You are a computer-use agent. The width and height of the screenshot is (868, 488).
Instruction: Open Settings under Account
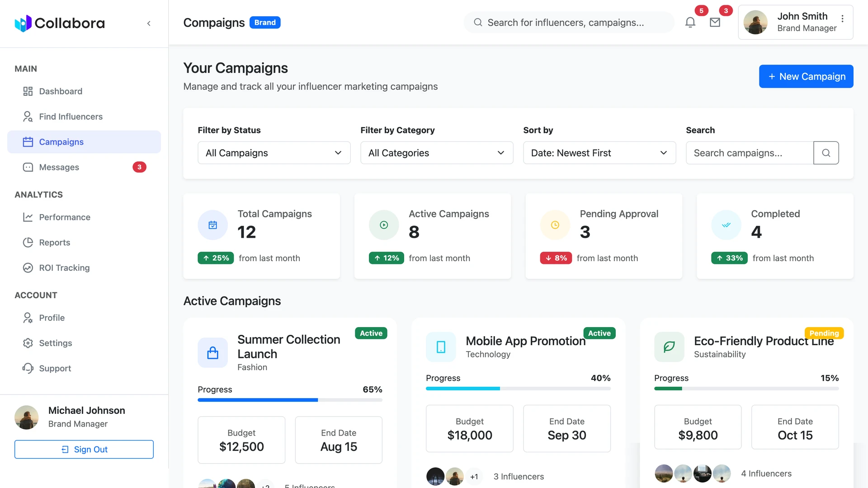pyautogui.click(x=84, y=343)
